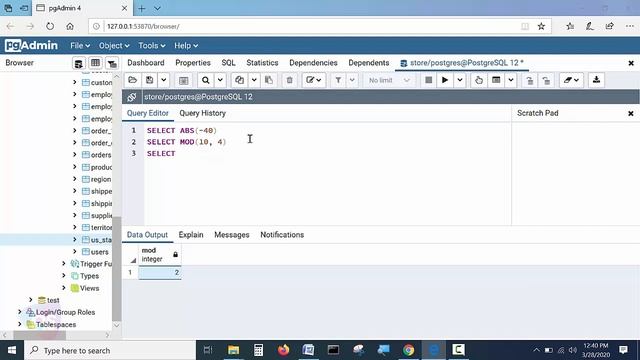Viewport: 640px width, 360px height.
Task: Switch to the Statistics tab
Action: point(262,63)
